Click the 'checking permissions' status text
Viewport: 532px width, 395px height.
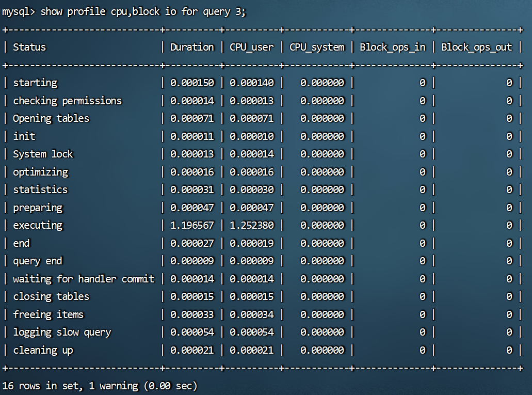click(67, 101)
